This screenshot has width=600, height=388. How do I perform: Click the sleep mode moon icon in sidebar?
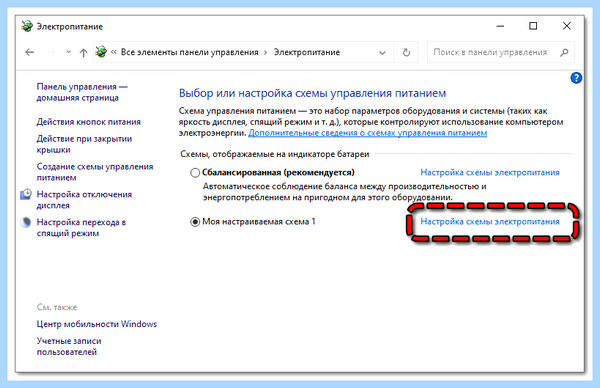click(26, 222)
